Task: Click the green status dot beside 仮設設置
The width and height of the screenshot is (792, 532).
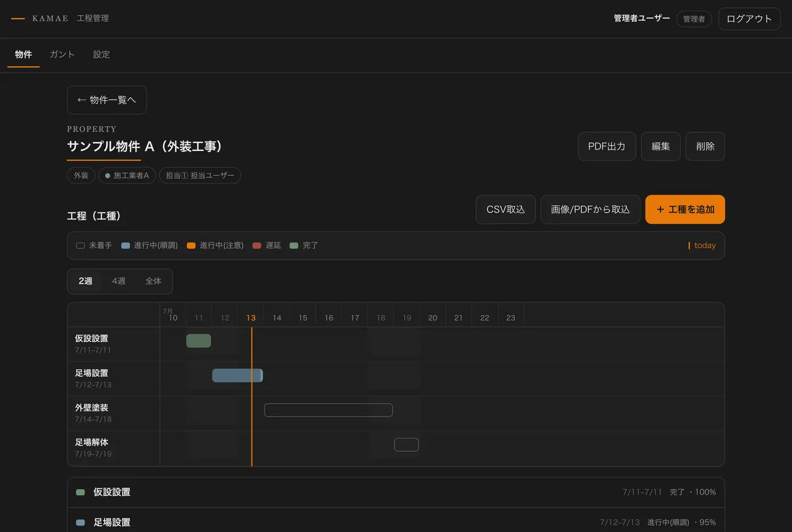Action: point(80,492)
